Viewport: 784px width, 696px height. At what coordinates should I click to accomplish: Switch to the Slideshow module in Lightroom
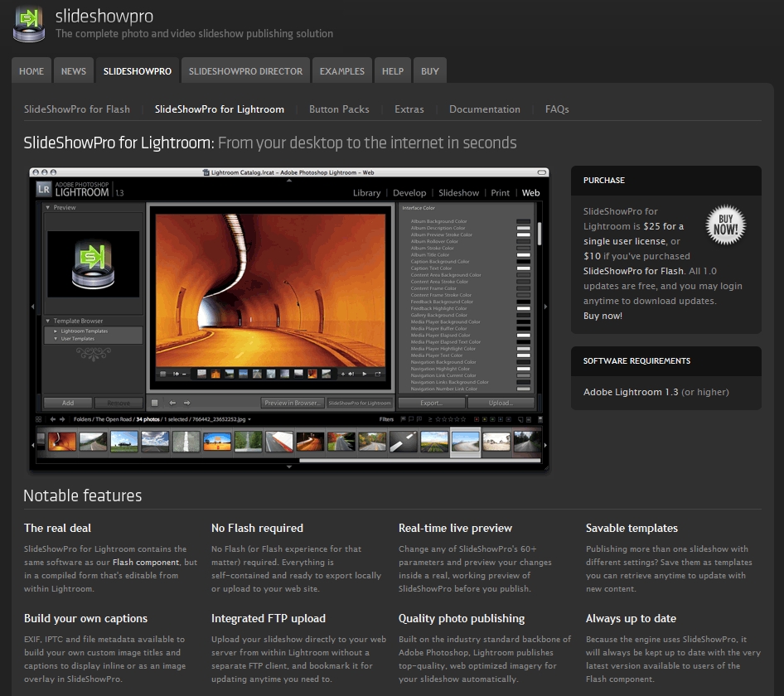click(x=458, y=193)
